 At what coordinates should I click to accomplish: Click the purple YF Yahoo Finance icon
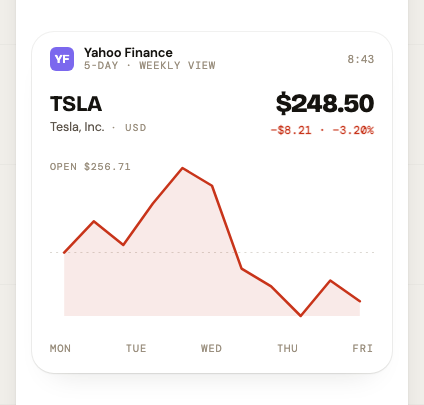[x=62, y=59]
